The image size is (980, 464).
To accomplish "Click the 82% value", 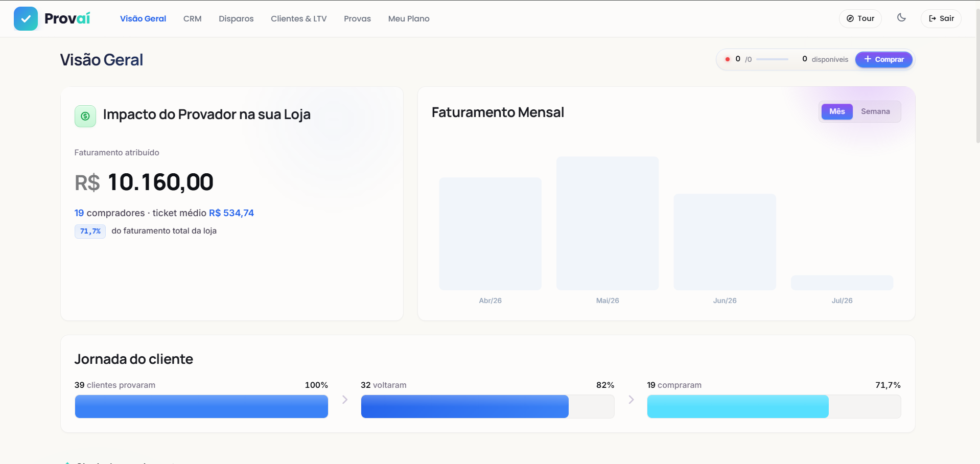I will point(605,385).
